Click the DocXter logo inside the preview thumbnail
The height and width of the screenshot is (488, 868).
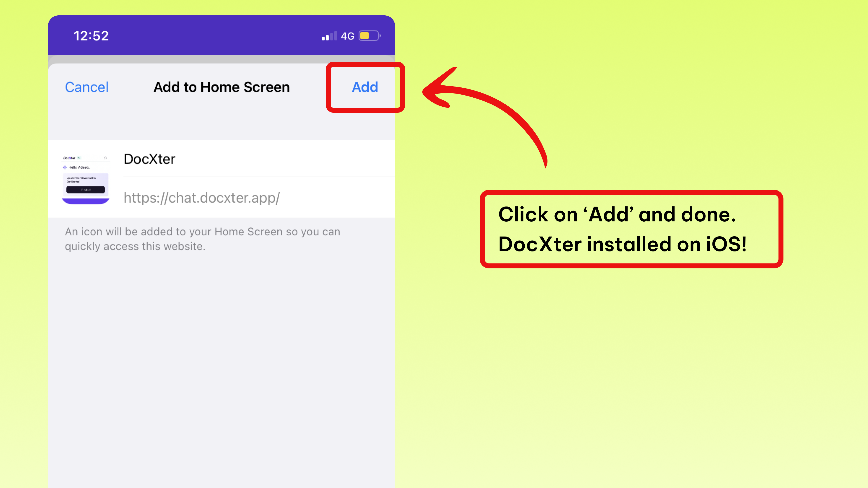(x=69, y=158)
